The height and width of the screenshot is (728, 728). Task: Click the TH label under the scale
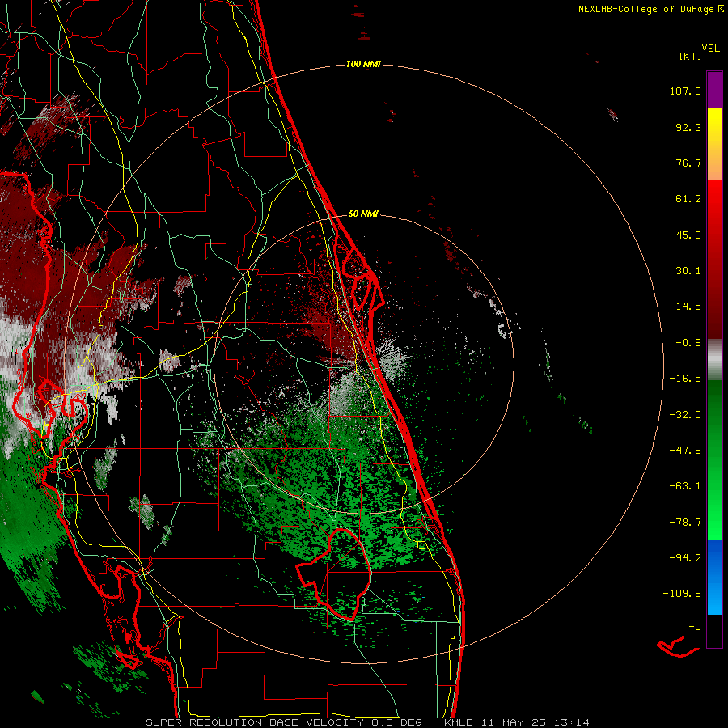point(695,630)
